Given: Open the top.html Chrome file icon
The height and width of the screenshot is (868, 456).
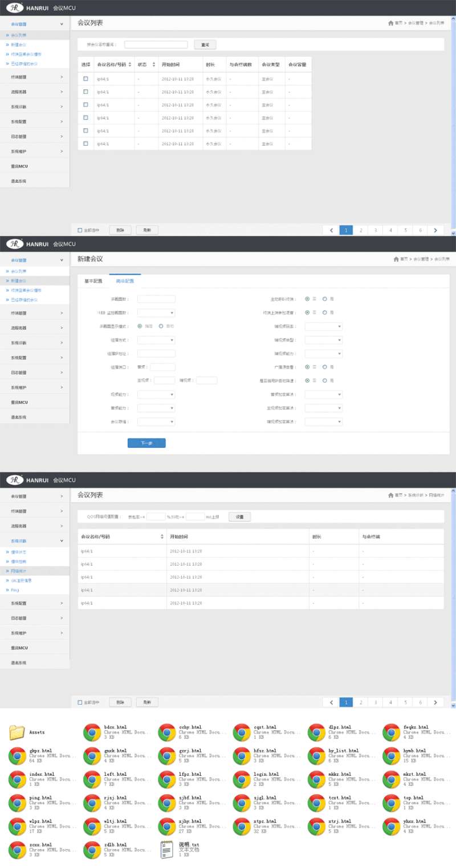Looking at the screenshot, I should point(392,803).
